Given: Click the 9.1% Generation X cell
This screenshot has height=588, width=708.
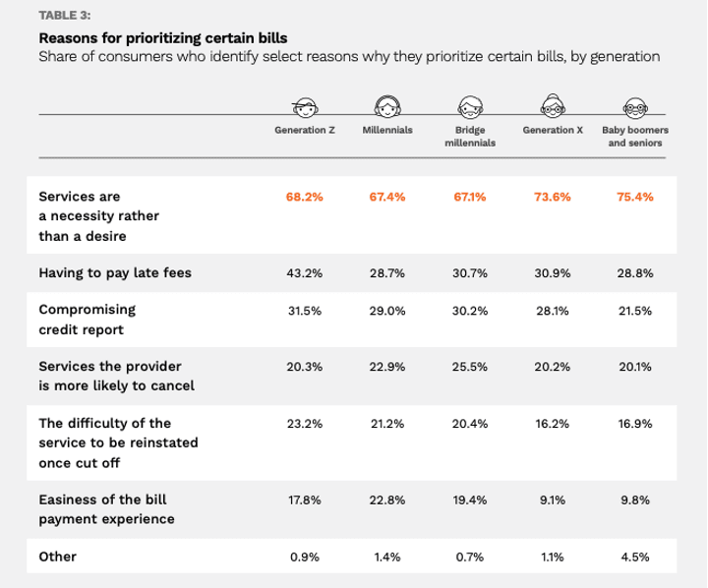Looking at the screenshot, I should click(x=553, y=500).
